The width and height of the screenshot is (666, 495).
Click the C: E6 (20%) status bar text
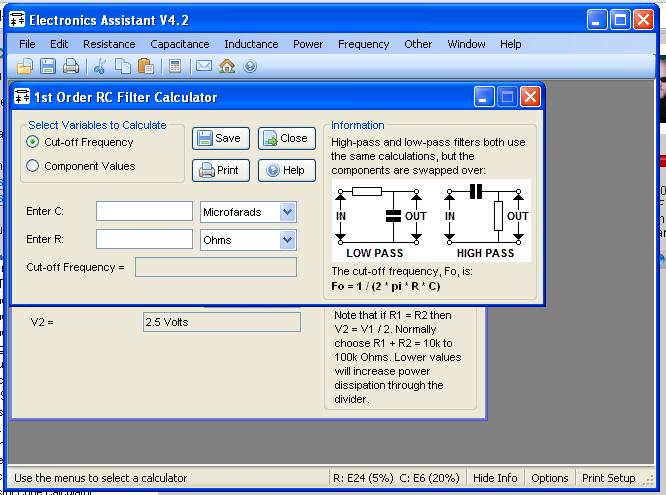(x=429, y=478)
